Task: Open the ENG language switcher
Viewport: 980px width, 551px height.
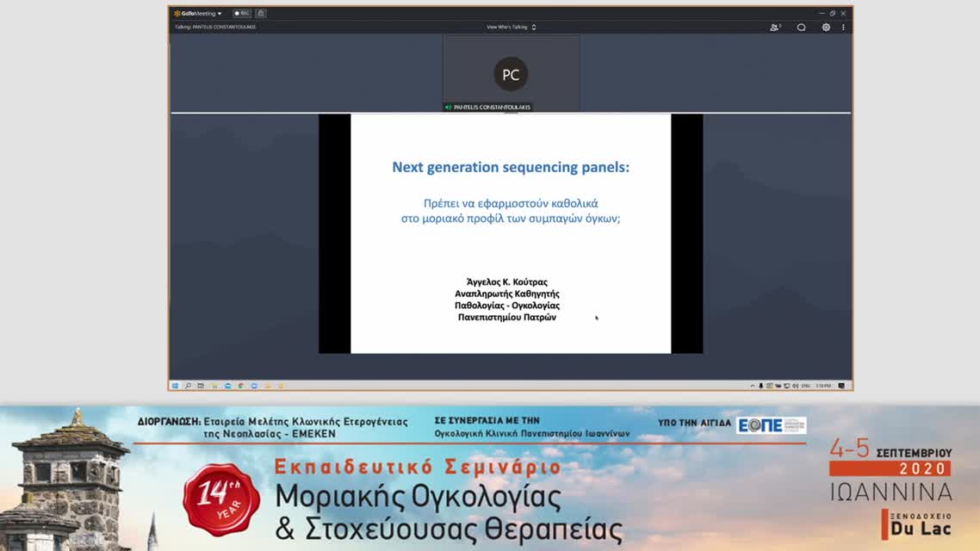Action: [804, 385]
